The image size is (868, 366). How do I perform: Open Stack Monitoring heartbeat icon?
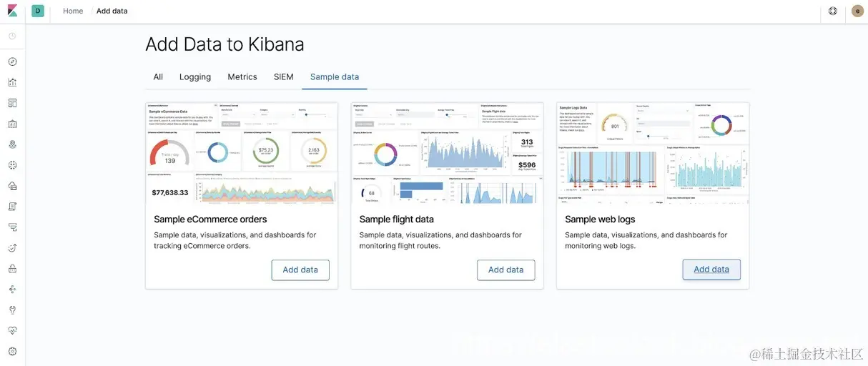12,331
